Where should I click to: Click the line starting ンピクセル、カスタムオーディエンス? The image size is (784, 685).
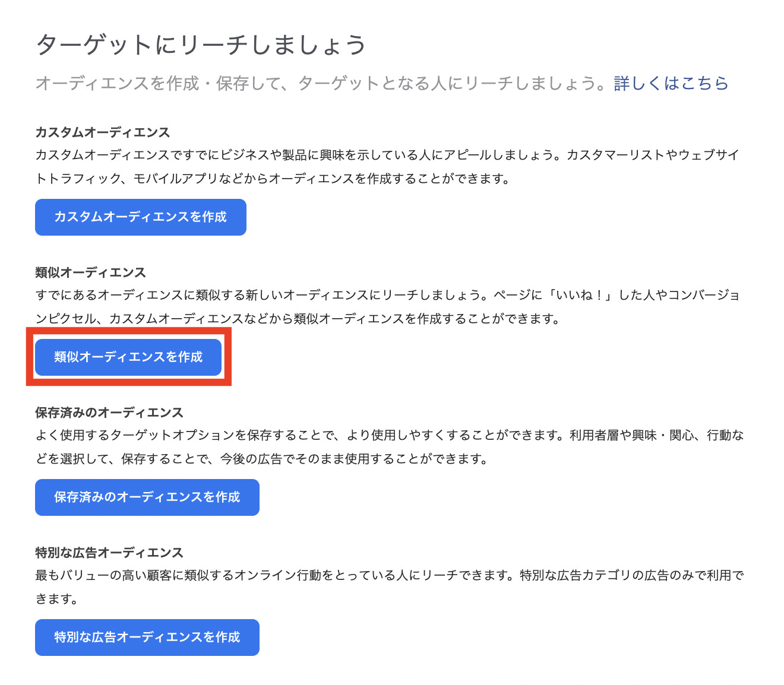point(298,319)
